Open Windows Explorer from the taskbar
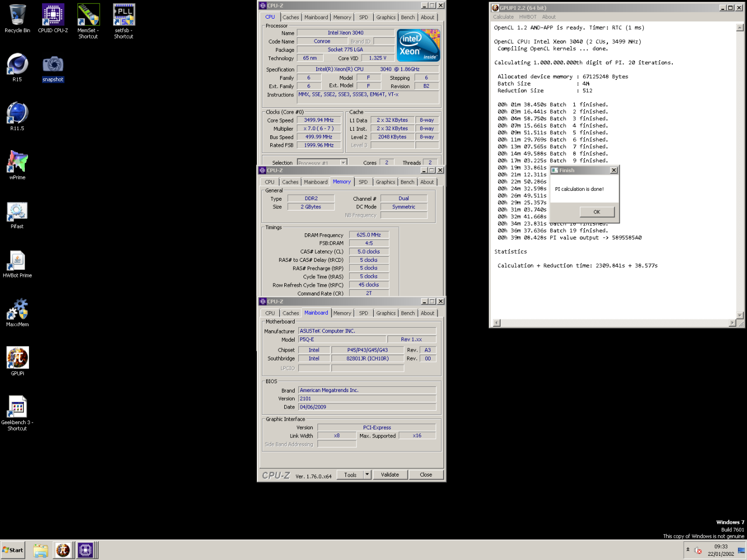 [x=40, y=550]
